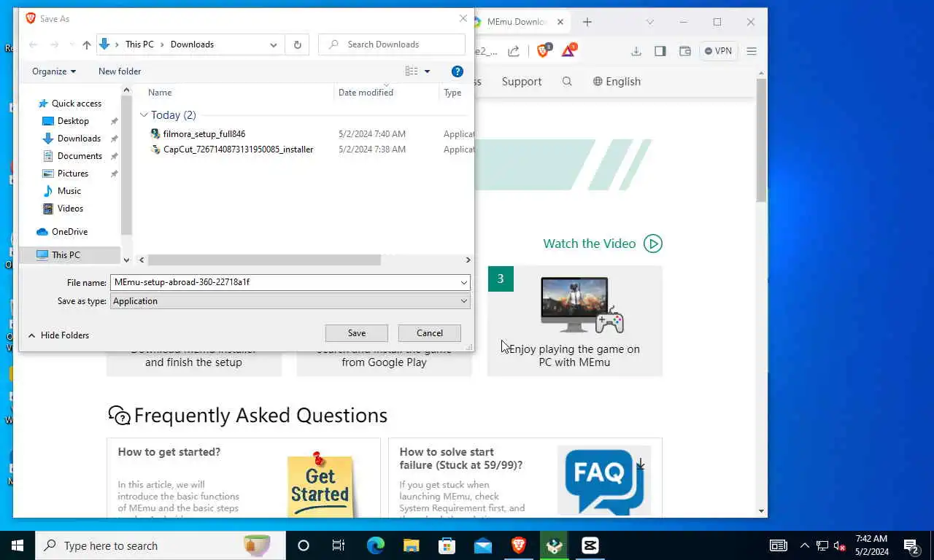Click the Brave Shields icon in browser

point(544,50)
